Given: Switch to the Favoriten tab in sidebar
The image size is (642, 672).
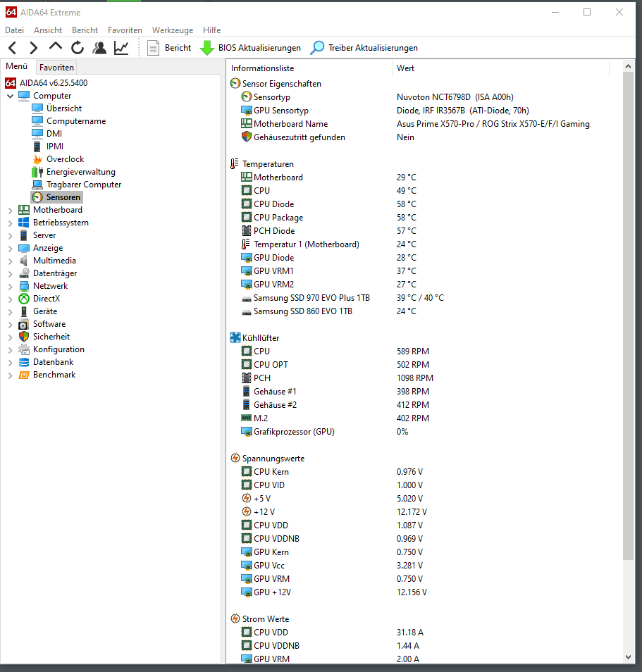Looking at the screenshot, I should point(56,68).
